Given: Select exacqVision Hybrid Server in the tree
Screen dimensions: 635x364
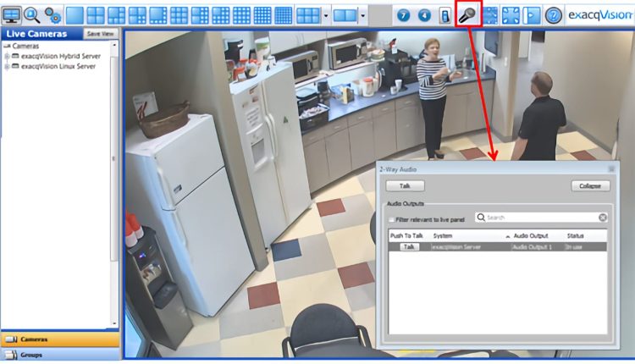Looking at the screenshot, I should [x=61, y=56].
